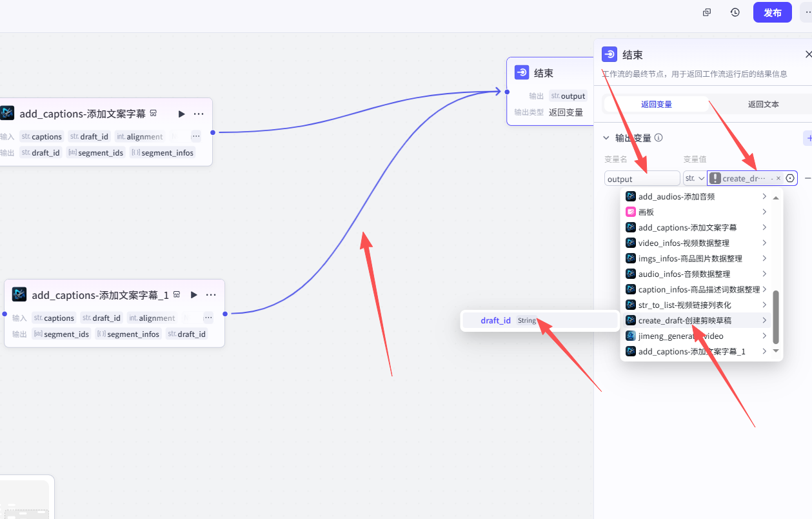Remove the output variable row with minus icon
Viewport: 812px width, 519px height.
pyautogui.click(x=807, y=178)
